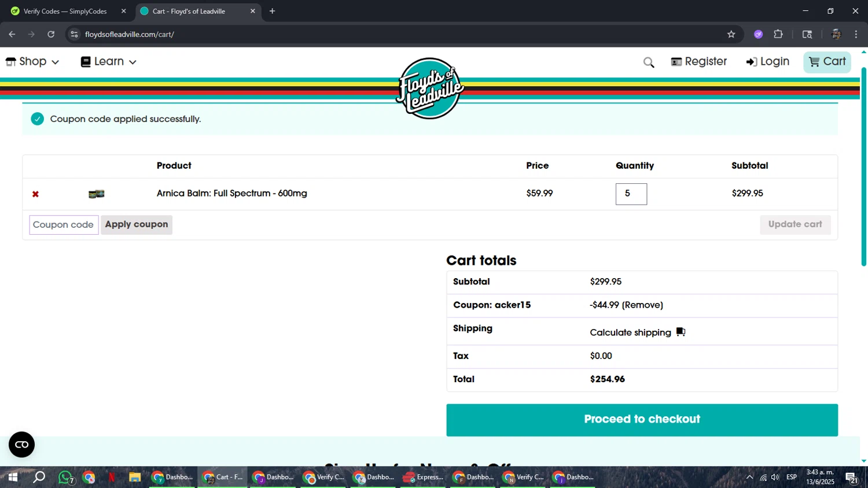Close the Cart - Floyd's of Leadville tab
Viewport: 868px width, 488px height.
pos(252,11)
